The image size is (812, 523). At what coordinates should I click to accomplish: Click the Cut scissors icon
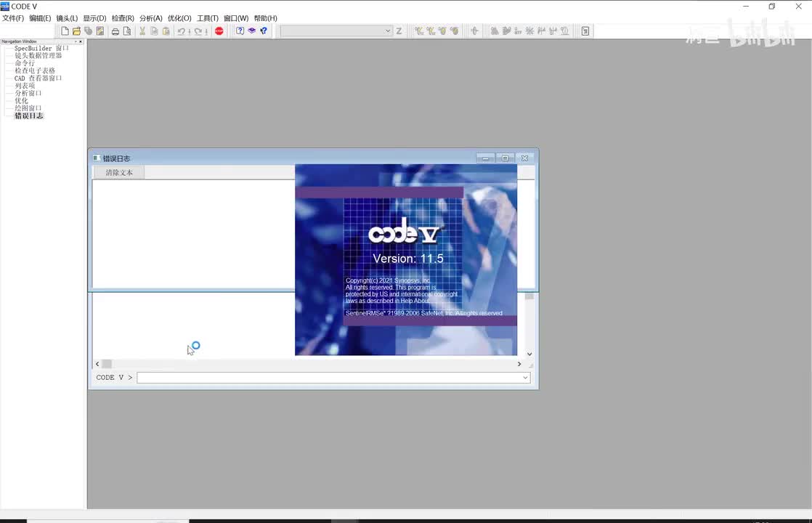click(142, 31)
